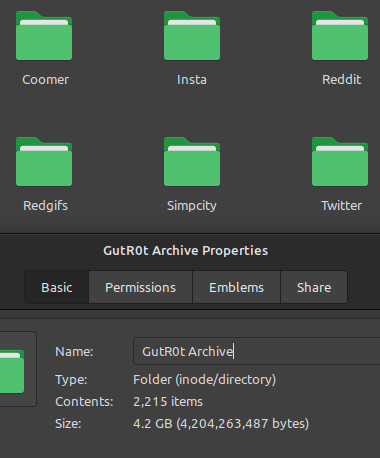The width and height of the screenshot is (380, 458).
Task: Click the Contents: label
Action: 84,402
